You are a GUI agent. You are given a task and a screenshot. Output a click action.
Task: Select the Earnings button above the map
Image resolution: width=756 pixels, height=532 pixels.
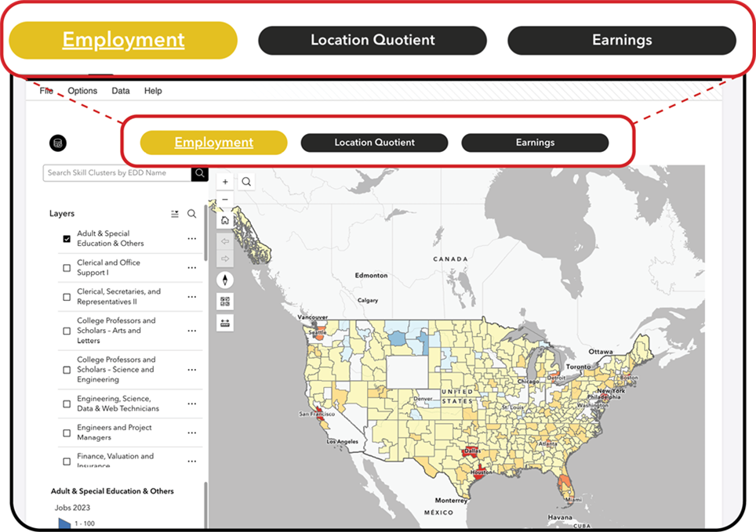[x=535, y=143]
